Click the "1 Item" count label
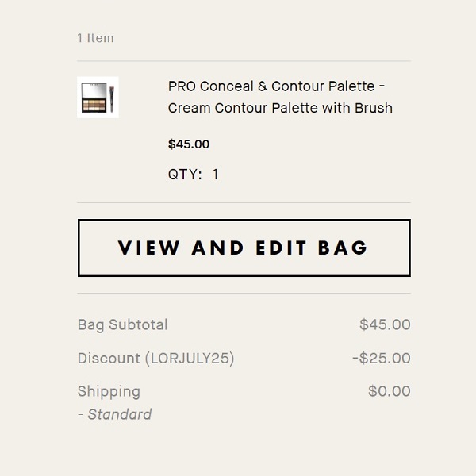Image resolution: width=476 pixels, height=476 pixels. [95, 38]
